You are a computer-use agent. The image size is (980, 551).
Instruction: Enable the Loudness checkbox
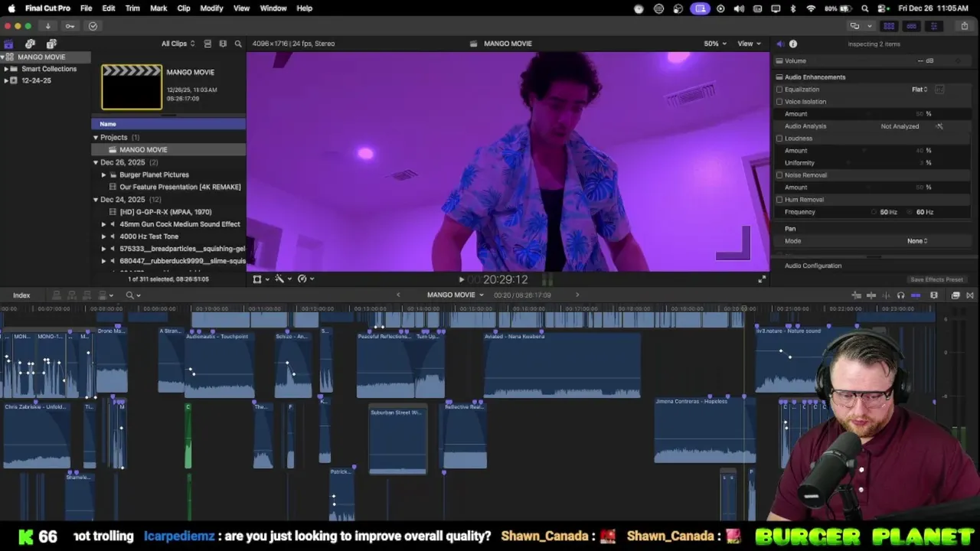pyautogui.click(x=779, y=139)
